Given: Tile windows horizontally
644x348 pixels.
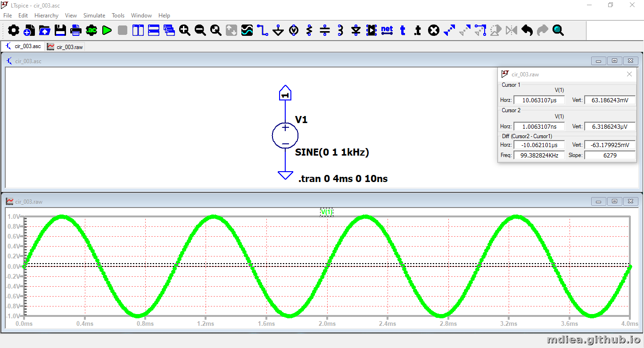Looking at the screenshot, I should click(153, 31).
